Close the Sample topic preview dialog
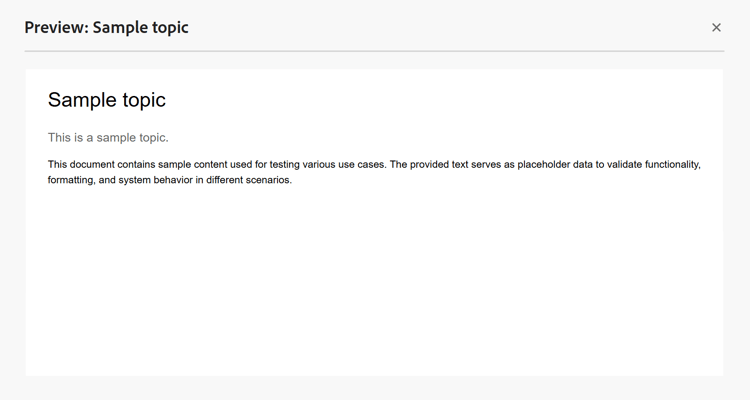 (716, 28)
